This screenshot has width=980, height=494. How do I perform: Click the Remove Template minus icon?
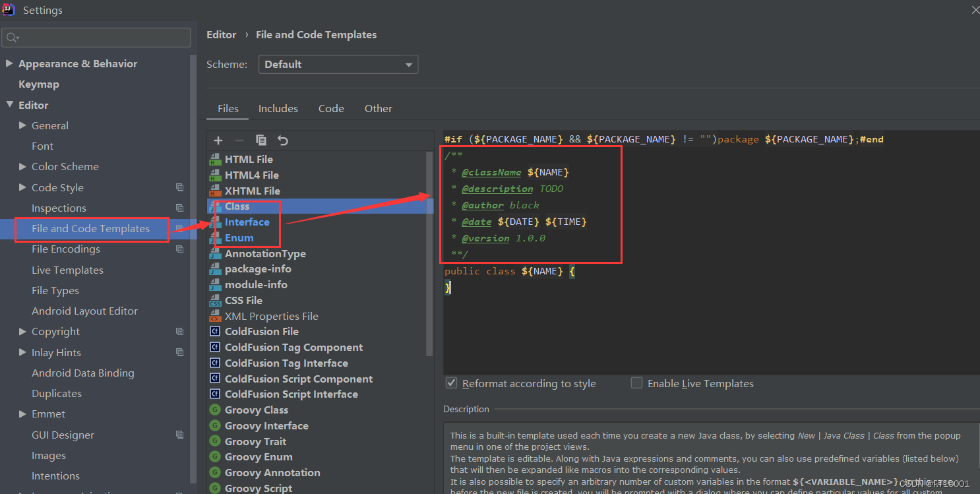239,140
